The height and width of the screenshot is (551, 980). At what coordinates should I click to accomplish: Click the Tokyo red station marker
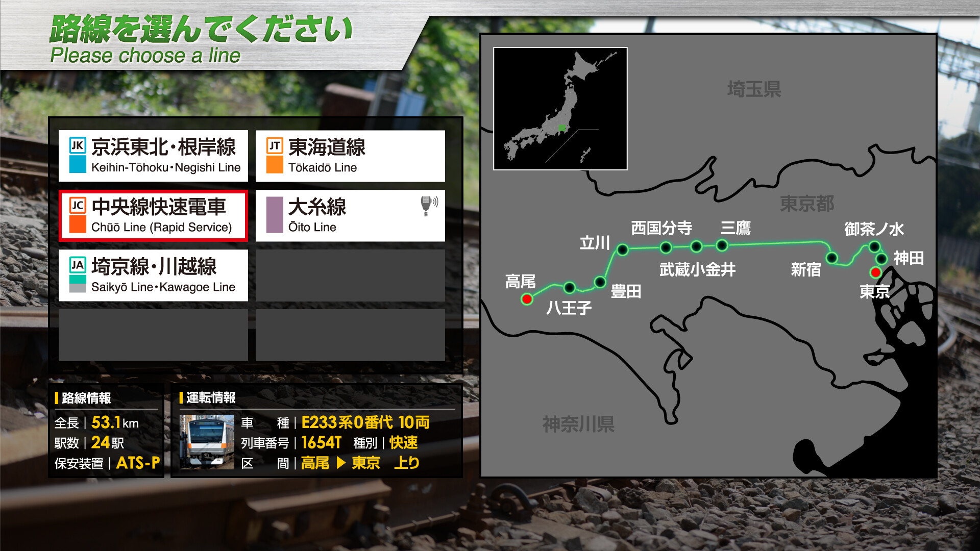pyautogui.click(x=875, y=272)
